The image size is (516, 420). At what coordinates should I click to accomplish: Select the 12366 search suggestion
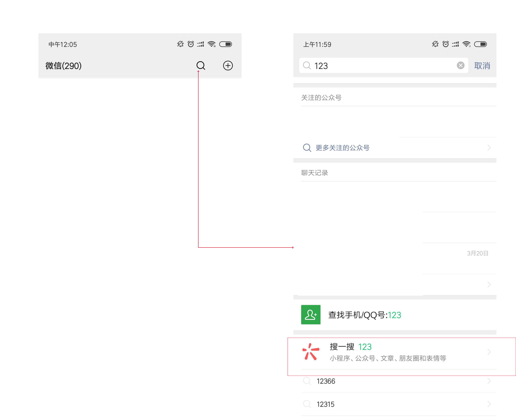pyautogui.click(x=395, y=381)
